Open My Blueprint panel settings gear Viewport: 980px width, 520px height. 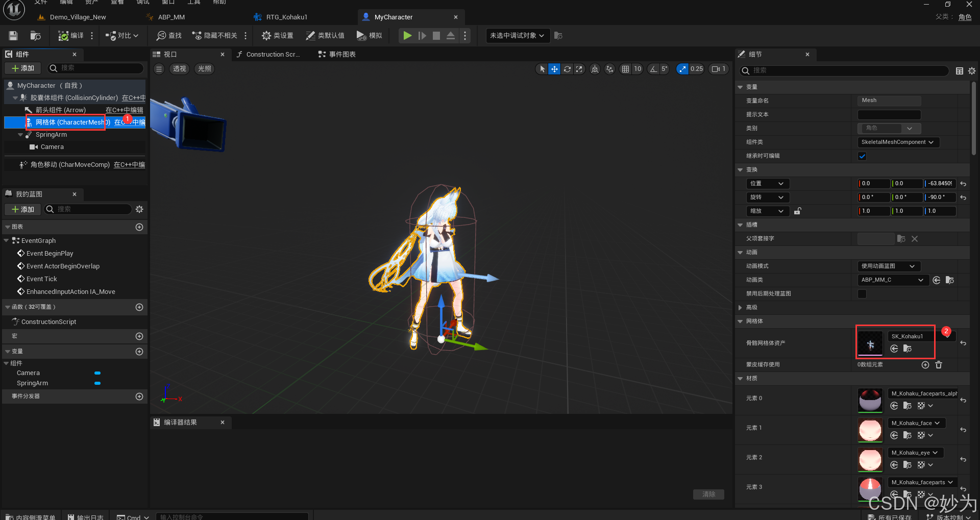139,209
